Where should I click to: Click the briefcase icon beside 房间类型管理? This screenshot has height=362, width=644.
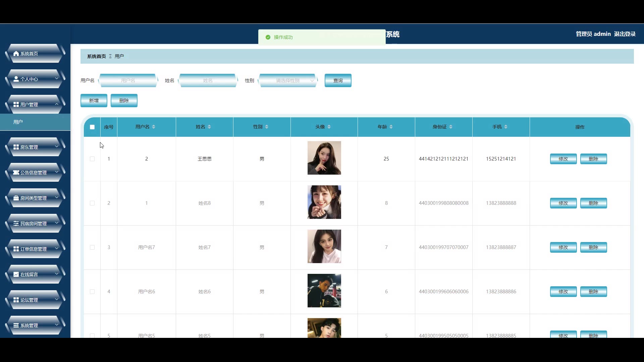16,198
